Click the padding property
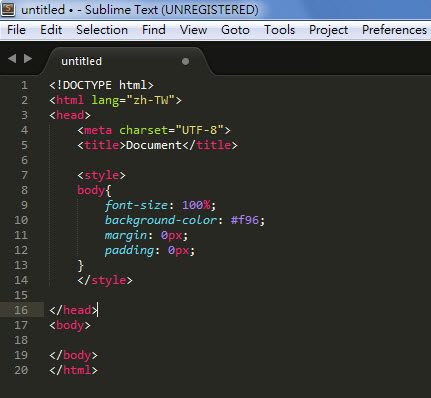 pos(129,250)
